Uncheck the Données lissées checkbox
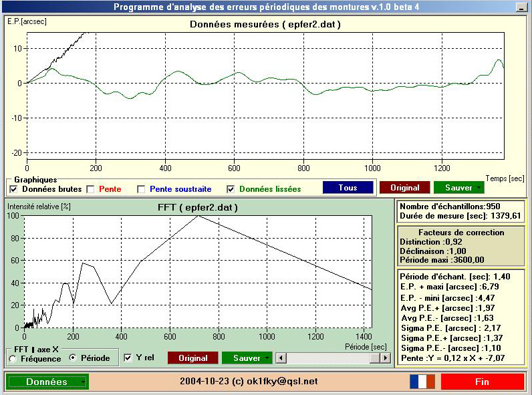The height and width of the screenshot is (395, 532). coord(231,189)
